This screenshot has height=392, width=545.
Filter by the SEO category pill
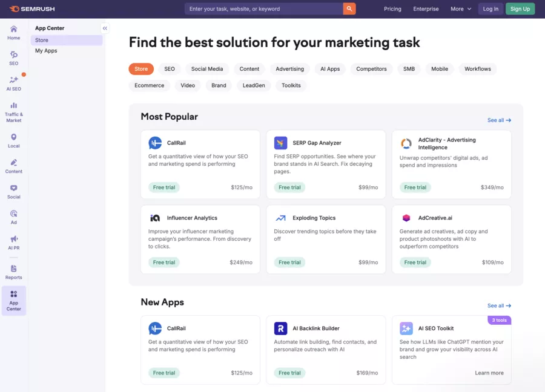[x=170, y=69]
